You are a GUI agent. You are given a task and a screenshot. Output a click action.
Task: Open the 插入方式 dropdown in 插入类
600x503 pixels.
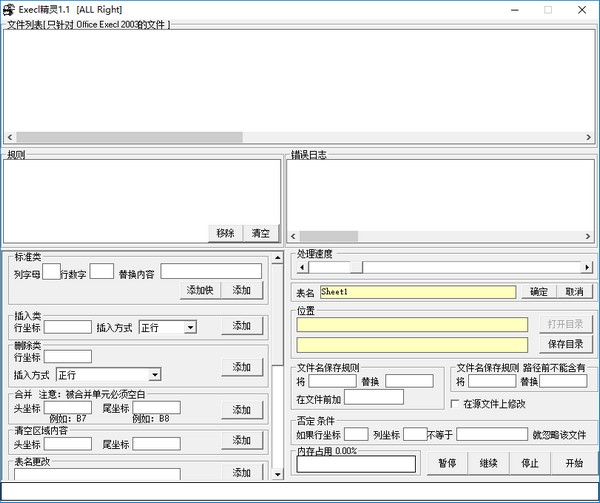[x=190, y=327]
